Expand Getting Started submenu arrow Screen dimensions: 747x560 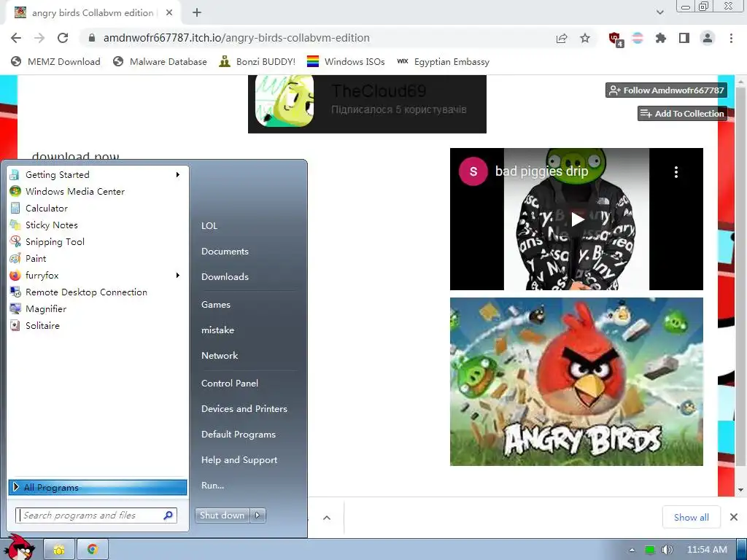tap(178, 175)
